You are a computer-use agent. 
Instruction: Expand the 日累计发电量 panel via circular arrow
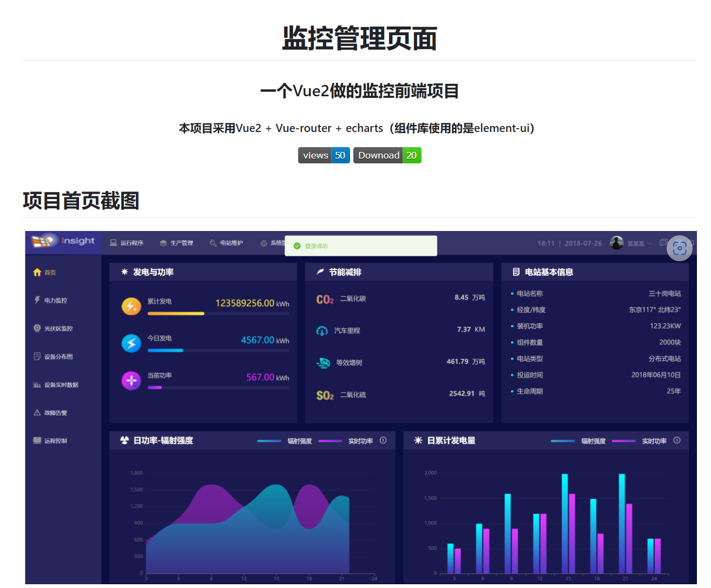tap(677, 440)
